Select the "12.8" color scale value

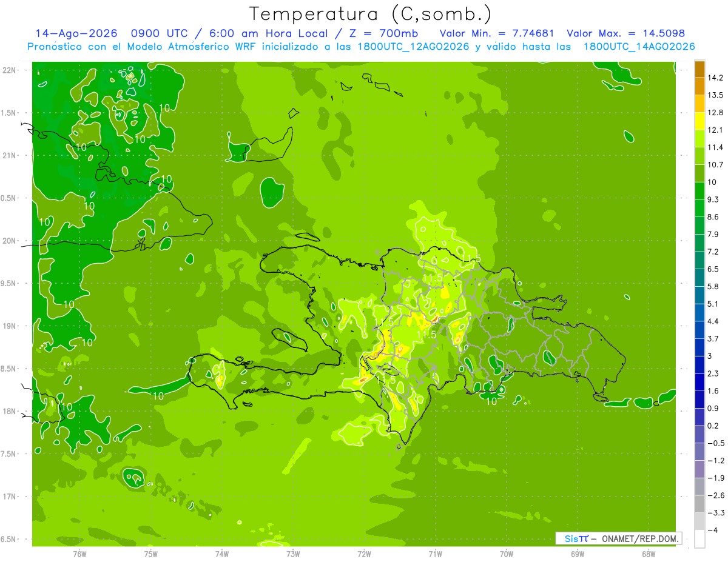[x=715, y=113]
